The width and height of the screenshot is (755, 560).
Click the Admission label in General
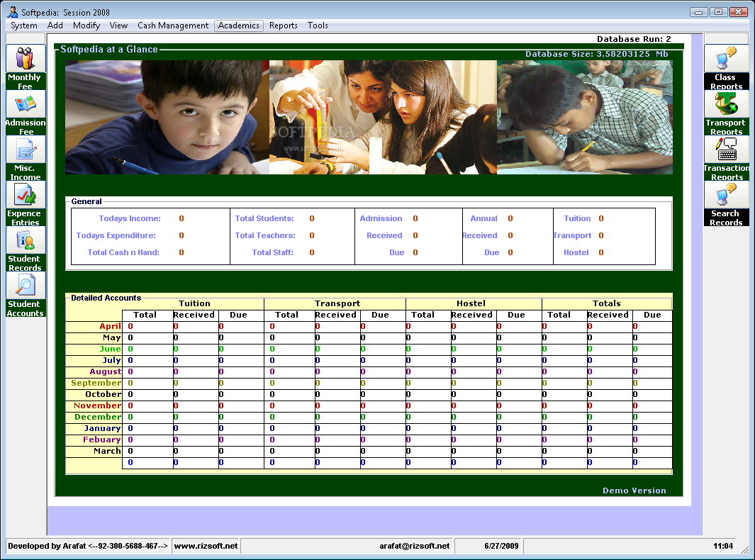pyautogui.click(x=381, y=218)
